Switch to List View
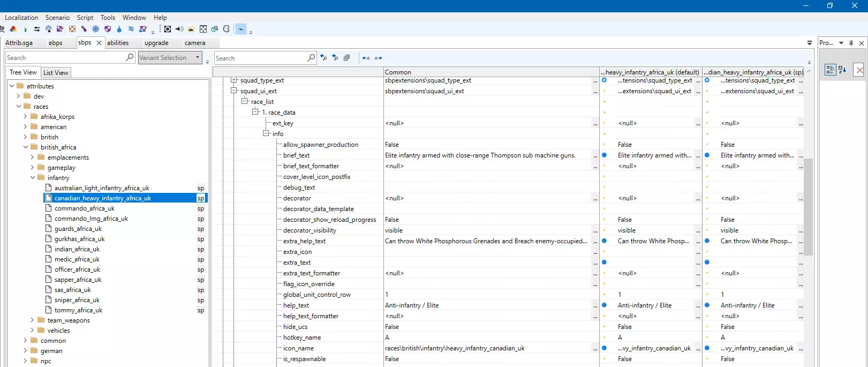868x367 pixels. (56, 73)
